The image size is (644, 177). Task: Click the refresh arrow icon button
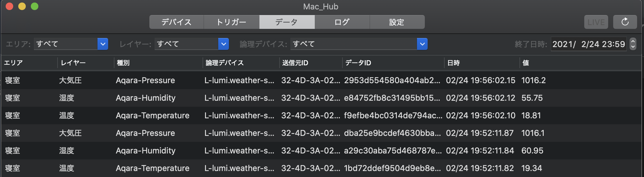pos(625,22)
